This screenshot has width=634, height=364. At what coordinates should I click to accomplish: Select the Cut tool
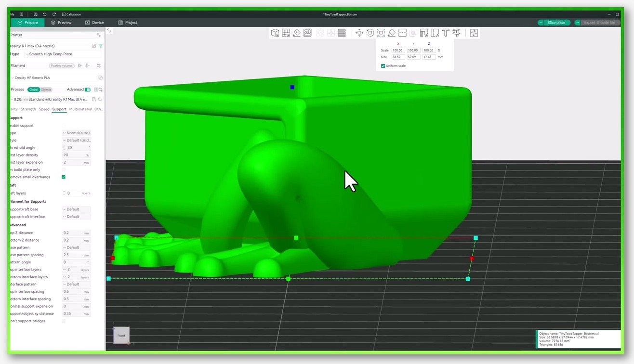pos(402,33)
